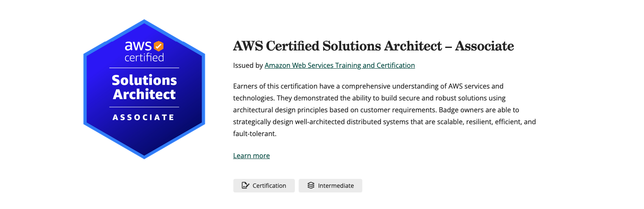The height and width of the screenshot is (209, 644).
Task: Click the 'Issued by' label text
Action: (x=248, y=65)
